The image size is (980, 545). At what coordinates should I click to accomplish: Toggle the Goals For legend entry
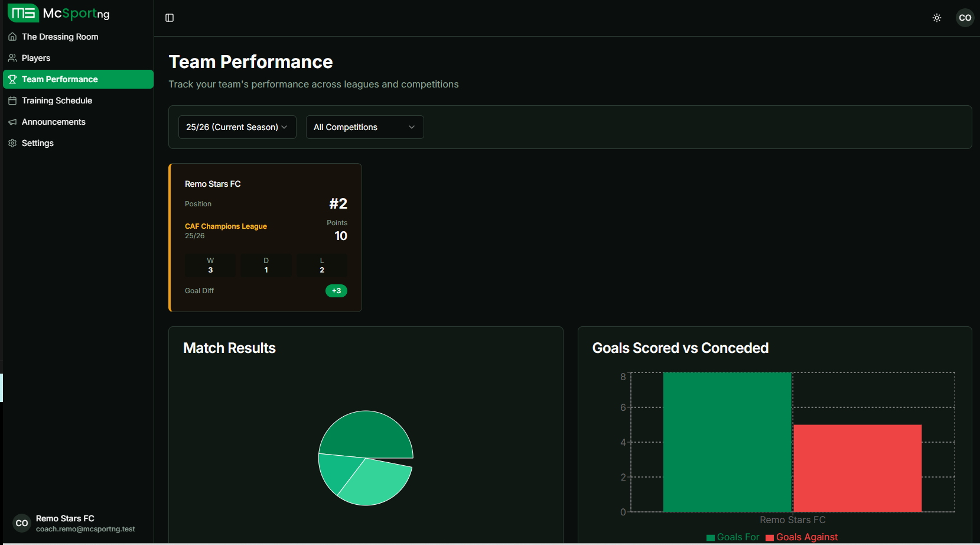click(732, 537)
